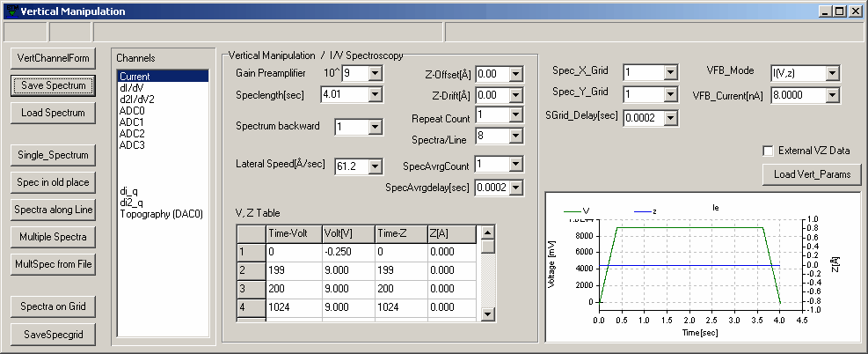Click the Volt[V] column header

(348, 233)
